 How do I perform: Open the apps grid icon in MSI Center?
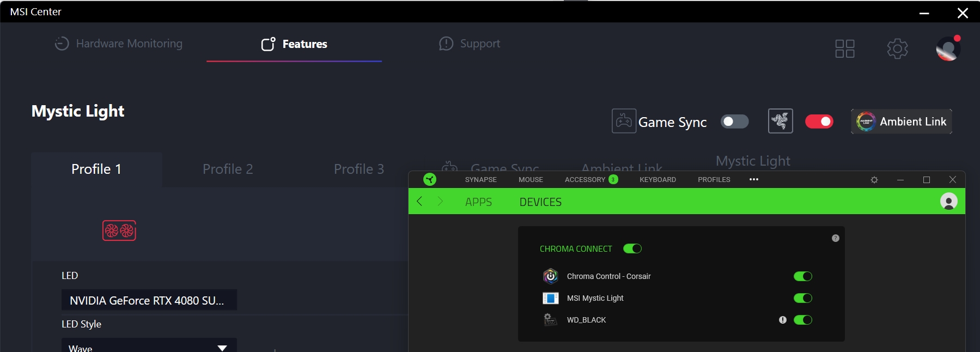click(845, 48)
